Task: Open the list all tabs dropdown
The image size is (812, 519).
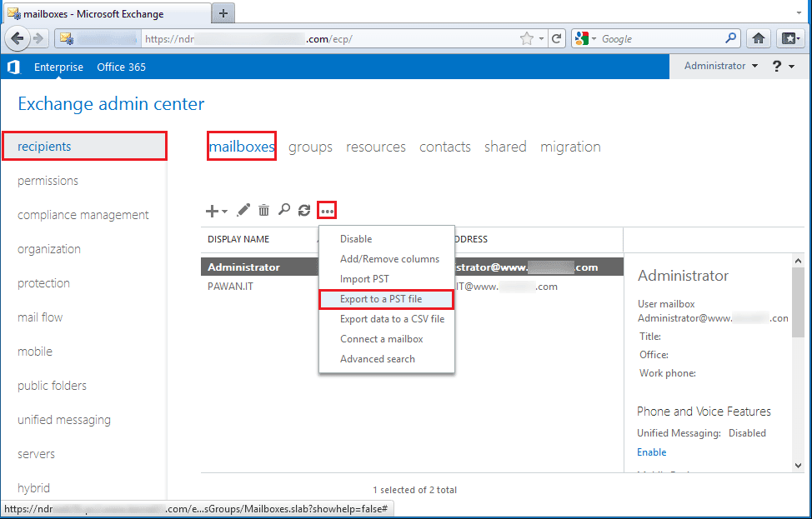Action: pyautogui.click(x=800, y=12)
